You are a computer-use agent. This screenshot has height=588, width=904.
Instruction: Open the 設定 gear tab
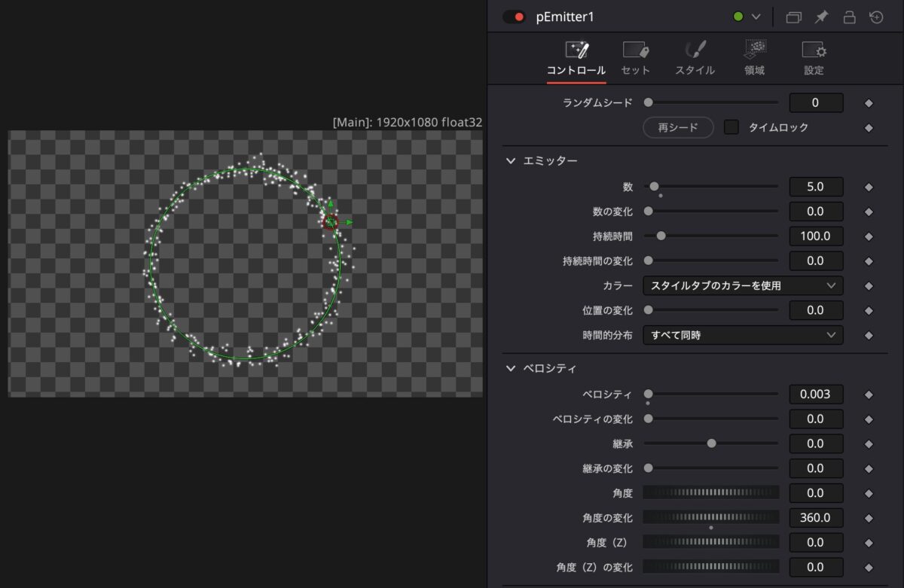pos(814,50)
